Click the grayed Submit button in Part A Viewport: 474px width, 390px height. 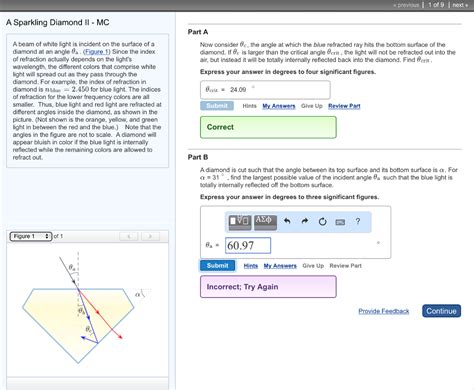click(x=217, y=106)
